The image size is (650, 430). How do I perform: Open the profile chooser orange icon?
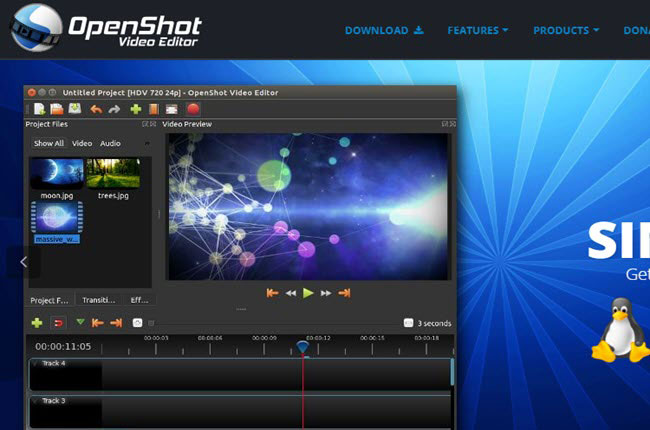tap(153, 109)
